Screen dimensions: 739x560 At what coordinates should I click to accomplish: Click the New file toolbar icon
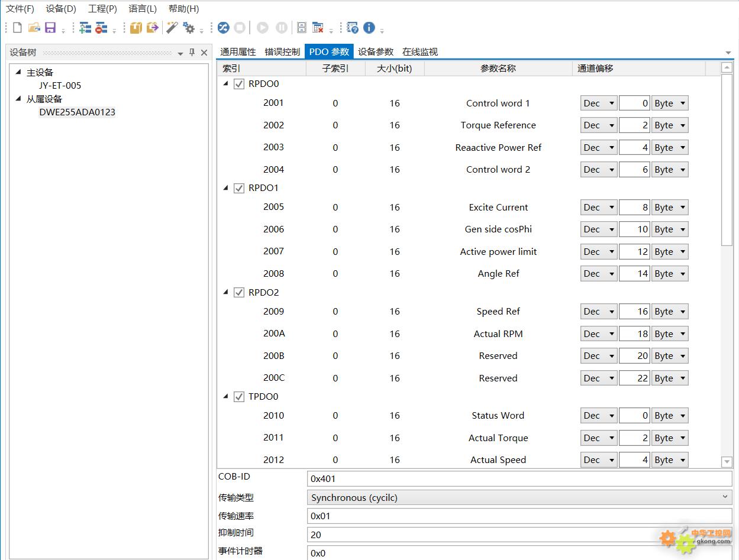tap(17, 28)
